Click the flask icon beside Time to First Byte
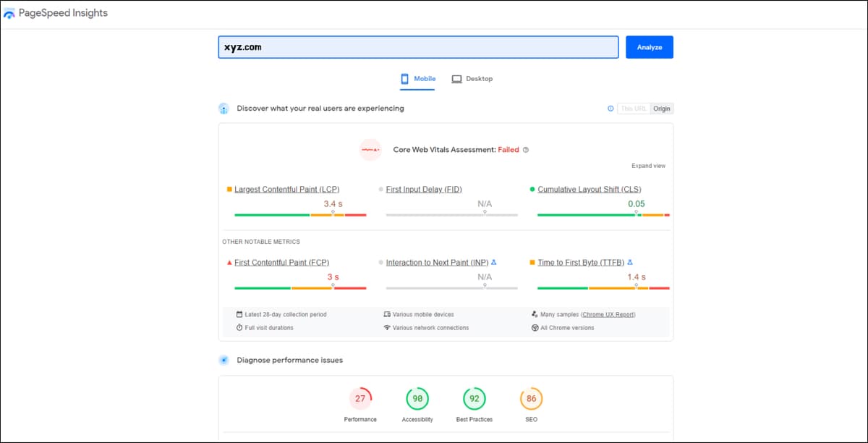Viewport: 868px width, 443px height. coord(630,263)
